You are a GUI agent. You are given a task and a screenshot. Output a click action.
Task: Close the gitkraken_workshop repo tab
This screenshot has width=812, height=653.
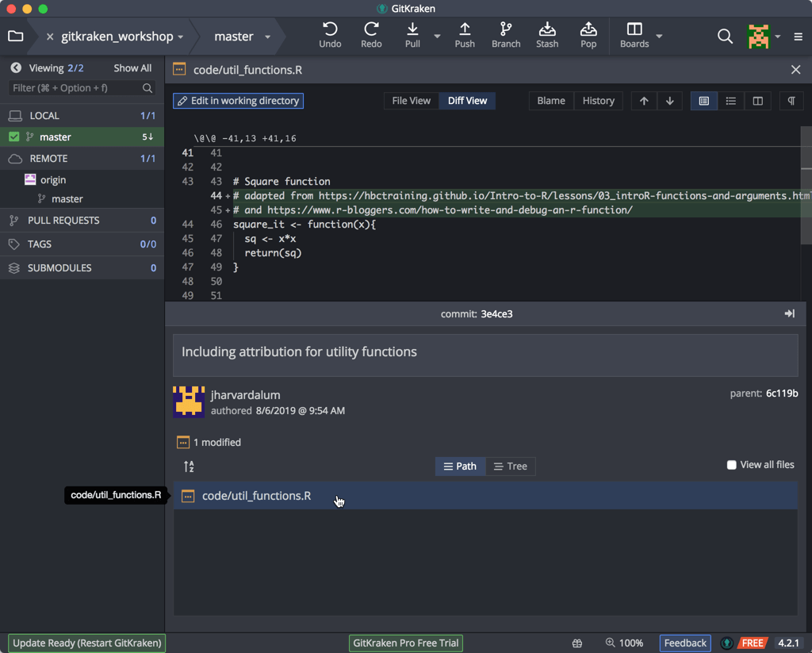click(x=50, y=36)
